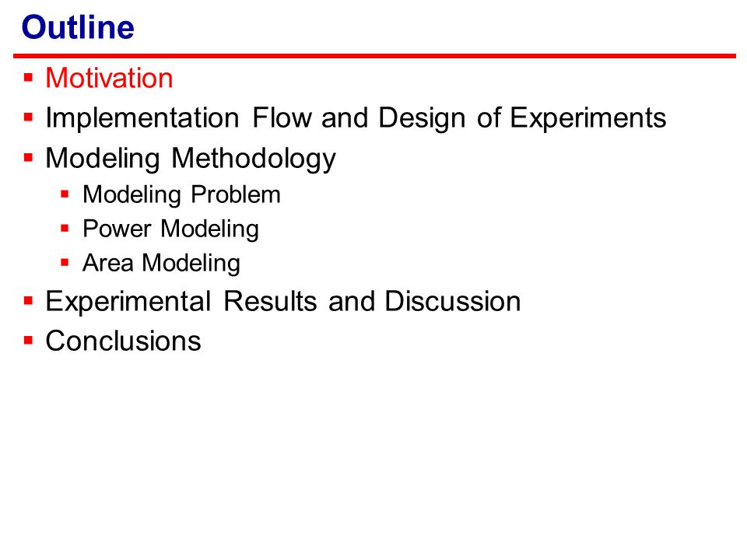Viewport: 747px width, 560px height.
Task: Click the red bullet beside Motivation
Action: [28, 77]
